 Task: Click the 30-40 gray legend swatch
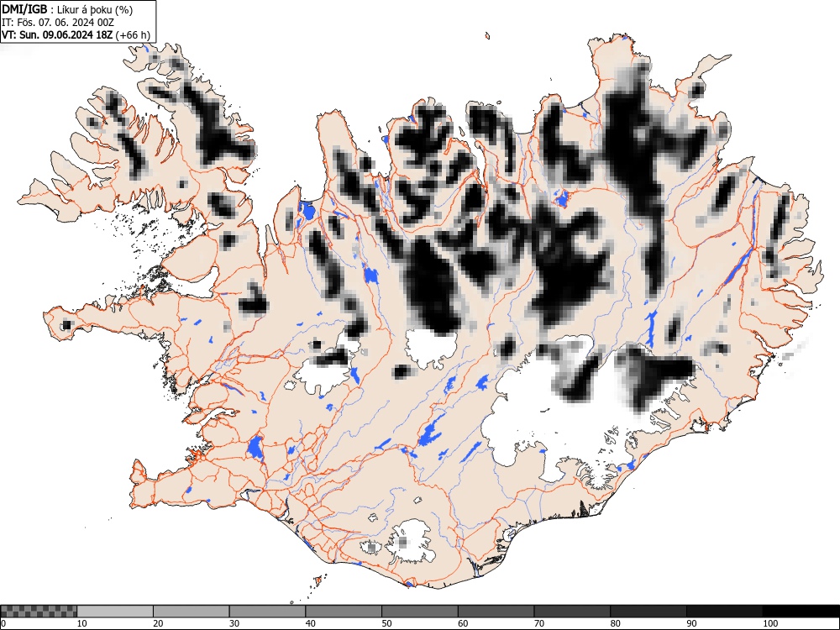pos(267,611)
